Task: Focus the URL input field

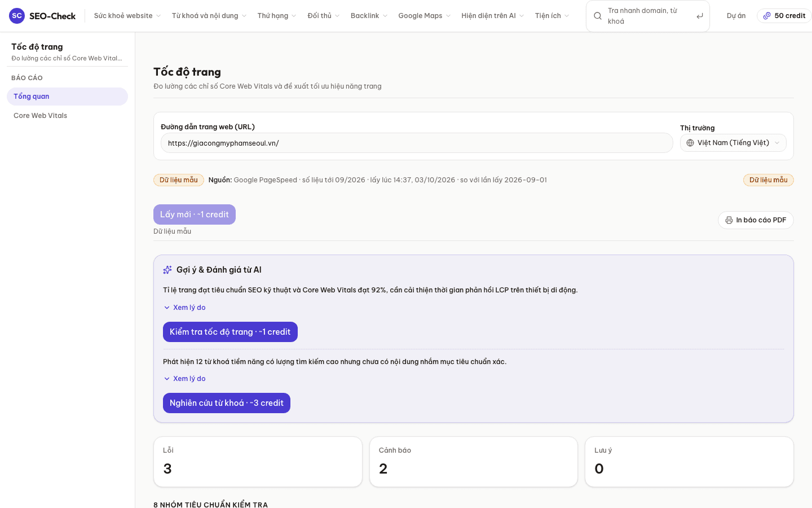Action: coord(417,143)
